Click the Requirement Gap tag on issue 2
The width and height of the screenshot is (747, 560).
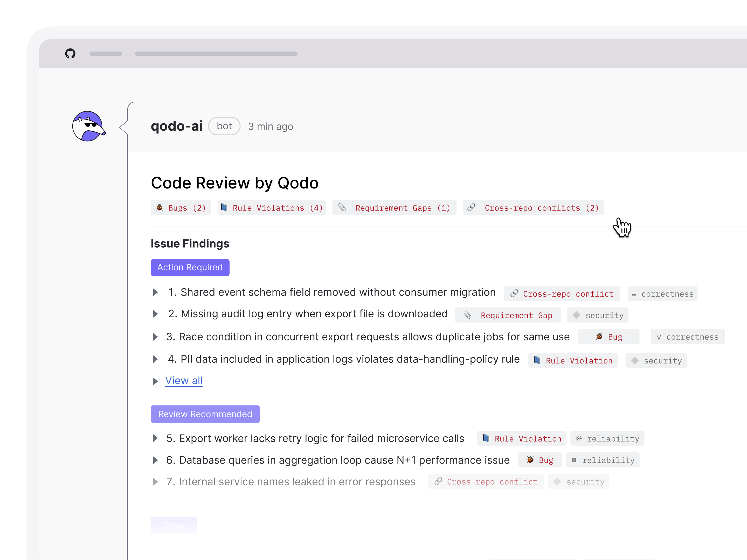(508, 315)
